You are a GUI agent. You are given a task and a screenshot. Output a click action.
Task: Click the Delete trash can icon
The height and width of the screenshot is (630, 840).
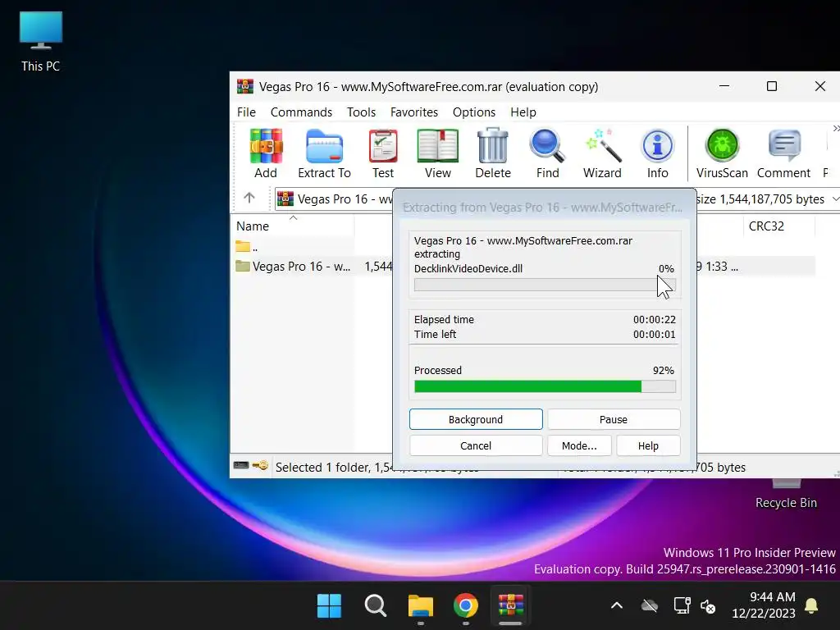493,153
